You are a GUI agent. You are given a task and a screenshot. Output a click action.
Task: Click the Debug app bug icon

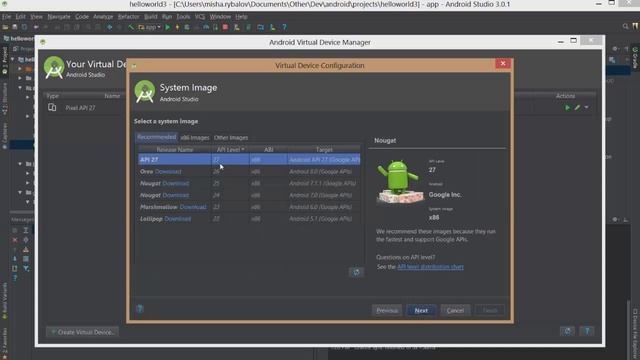click(187, 27)
